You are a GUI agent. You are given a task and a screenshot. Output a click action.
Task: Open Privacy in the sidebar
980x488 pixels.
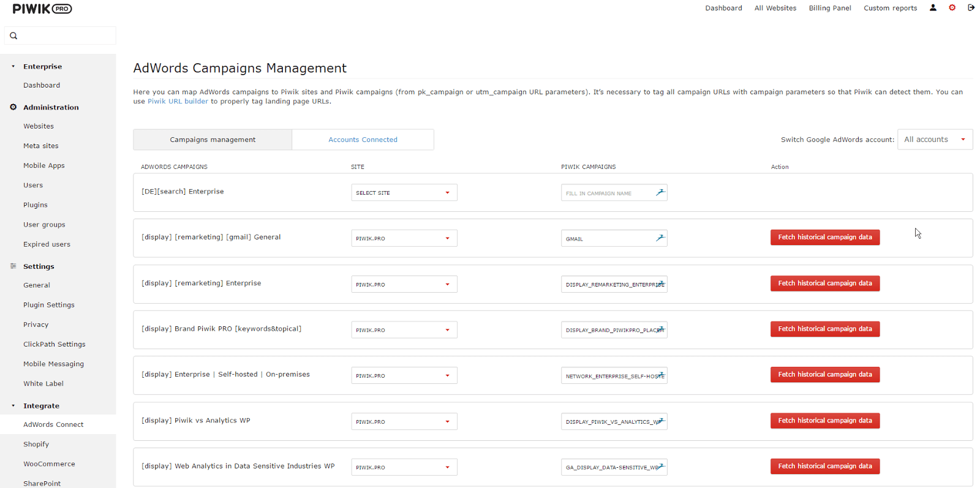click(x=36, y=325)
